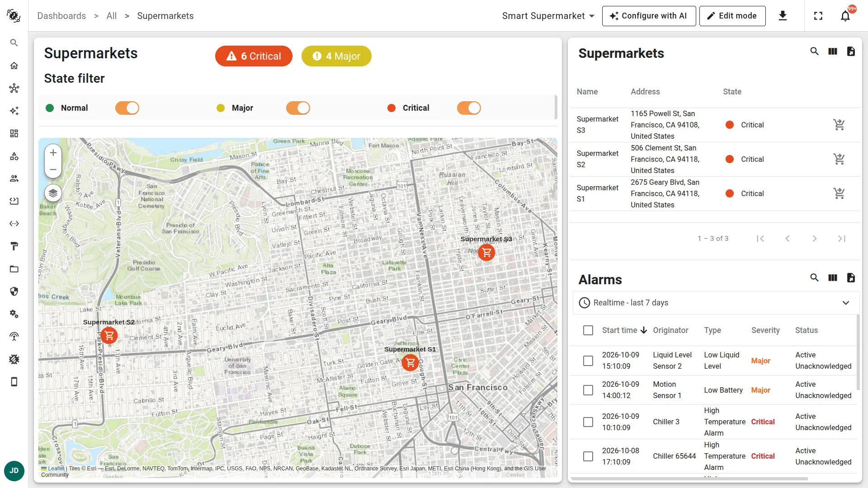Search in the Supermarkets table

pyautogui.click(x=814, y=52)
